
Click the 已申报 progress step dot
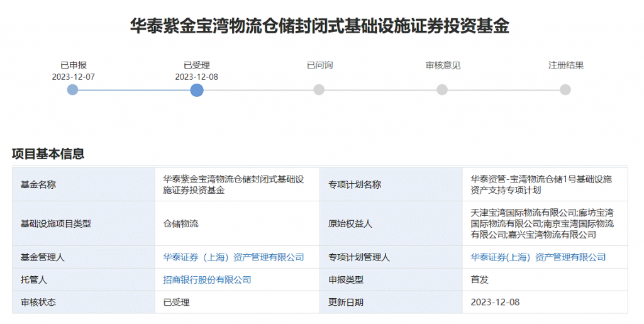pyautogui.click(x=73, y=89)
